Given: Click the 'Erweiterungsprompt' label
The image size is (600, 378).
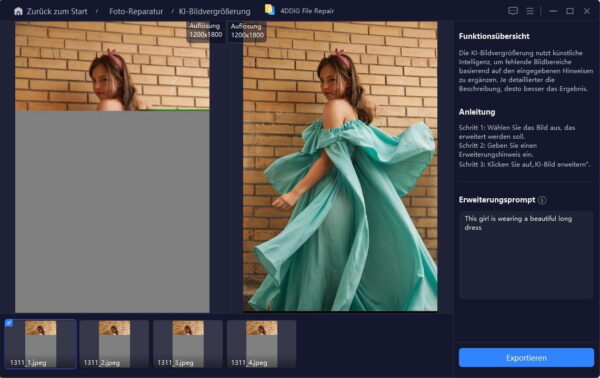Looking at the screenshot, I should (x=497, y=200).
